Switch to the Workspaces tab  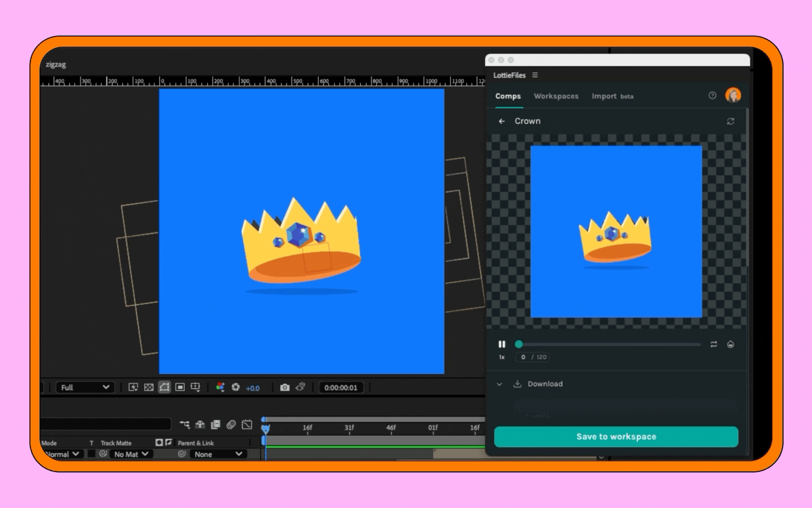click(556, 96)
